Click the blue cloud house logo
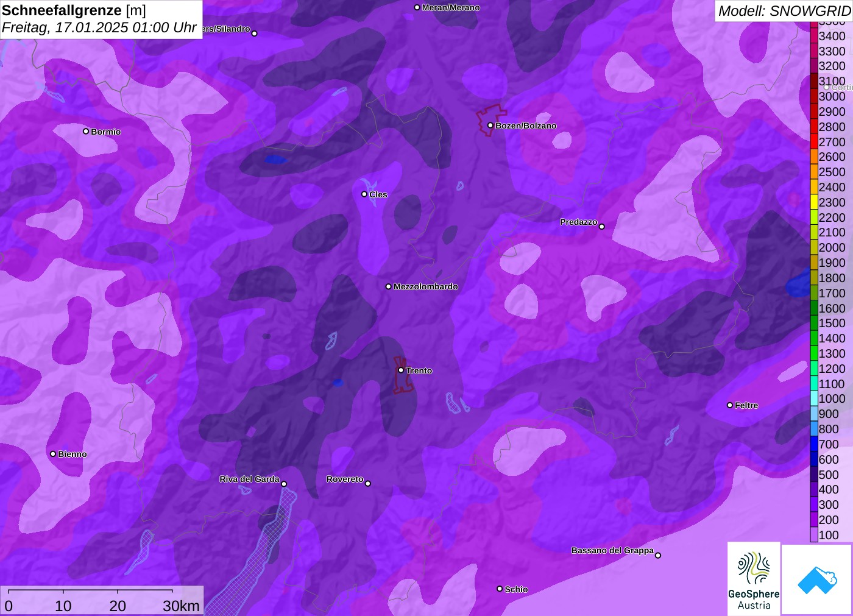 pos(816,579)
